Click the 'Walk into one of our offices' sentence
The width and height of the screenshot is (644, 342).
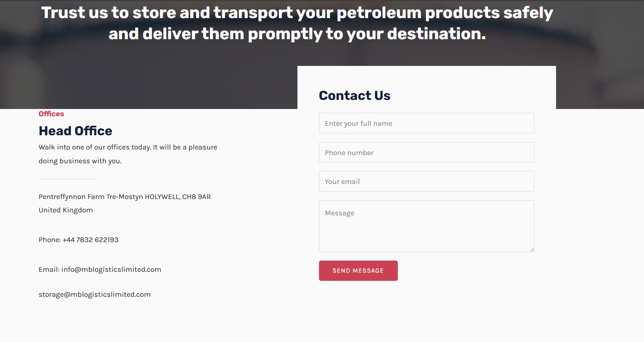pyautogui.click(x=128, y=147)
